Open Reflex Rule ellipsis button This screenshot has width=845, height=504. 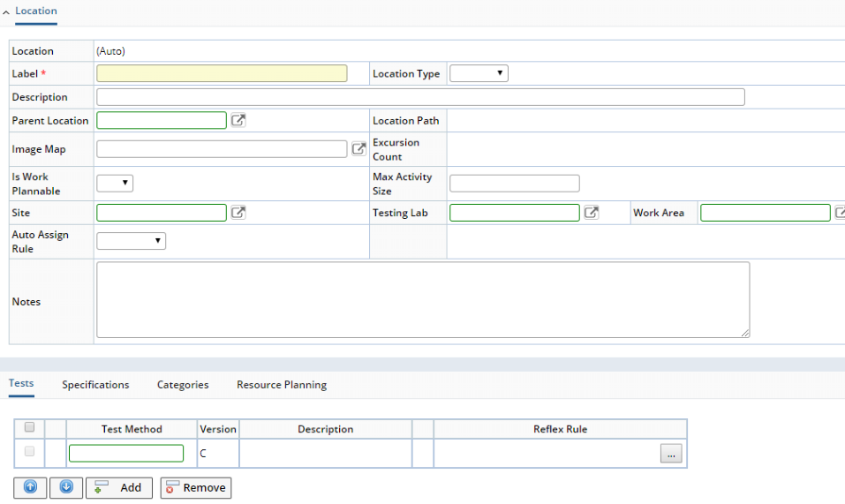tap(671, 454)
